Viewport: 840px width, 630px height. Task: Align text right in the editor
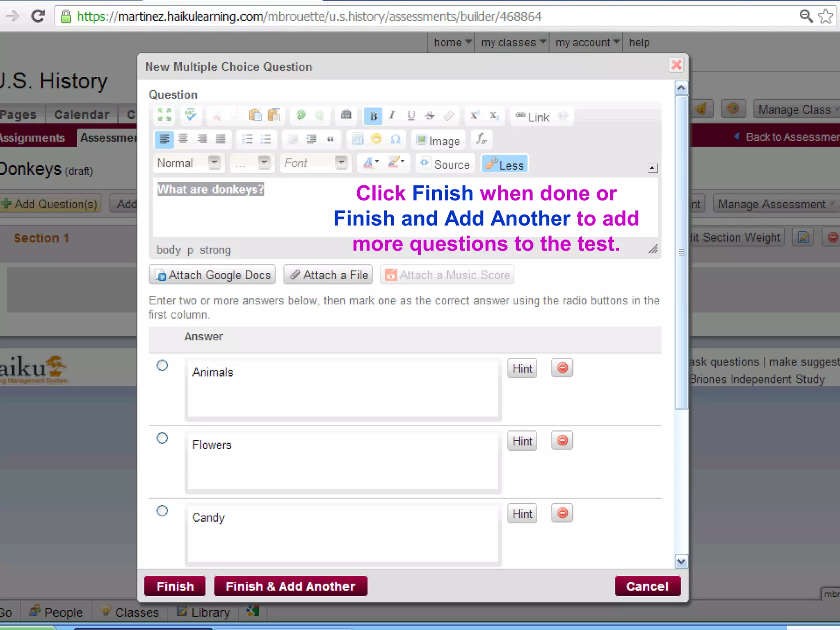tap(202, 139)
